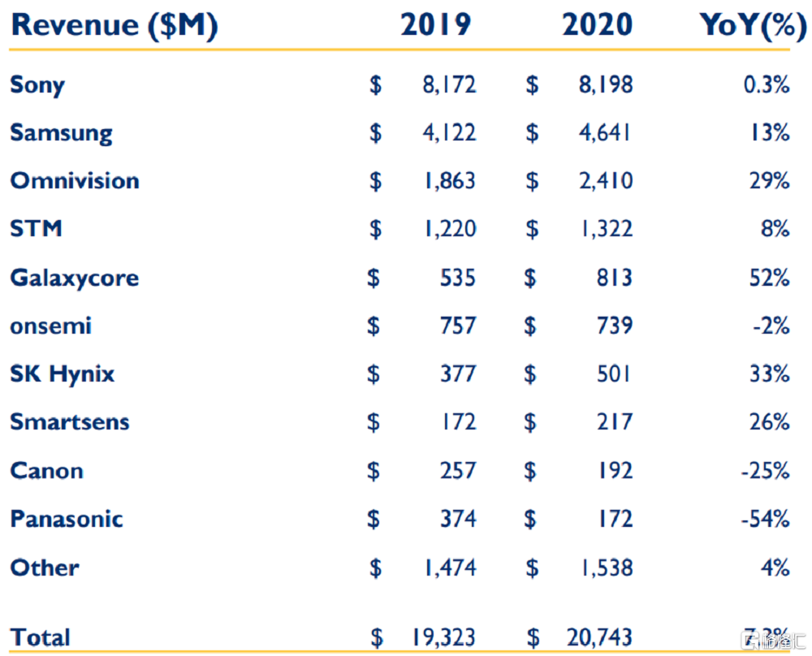812x656 pixels.
Task: Click the YoY(%) column header
Action: pyautogui.click(x=747, y=24)
